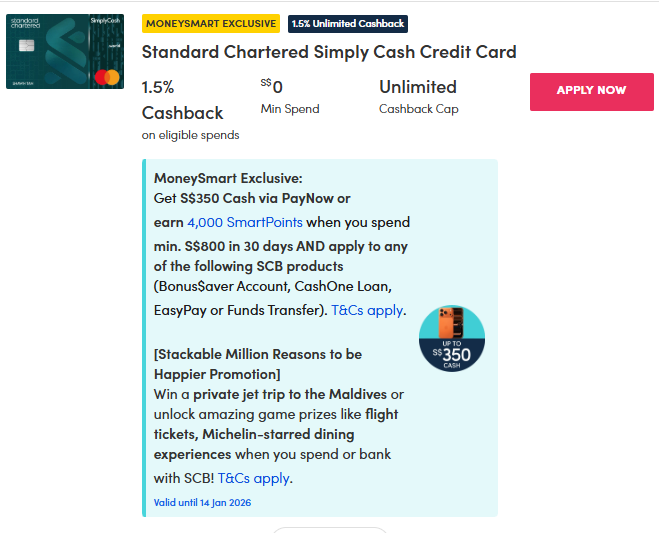The image size is (659, 533).
Task: Click the SimplyCash label on the card image
Action: [x=103, y=21]
